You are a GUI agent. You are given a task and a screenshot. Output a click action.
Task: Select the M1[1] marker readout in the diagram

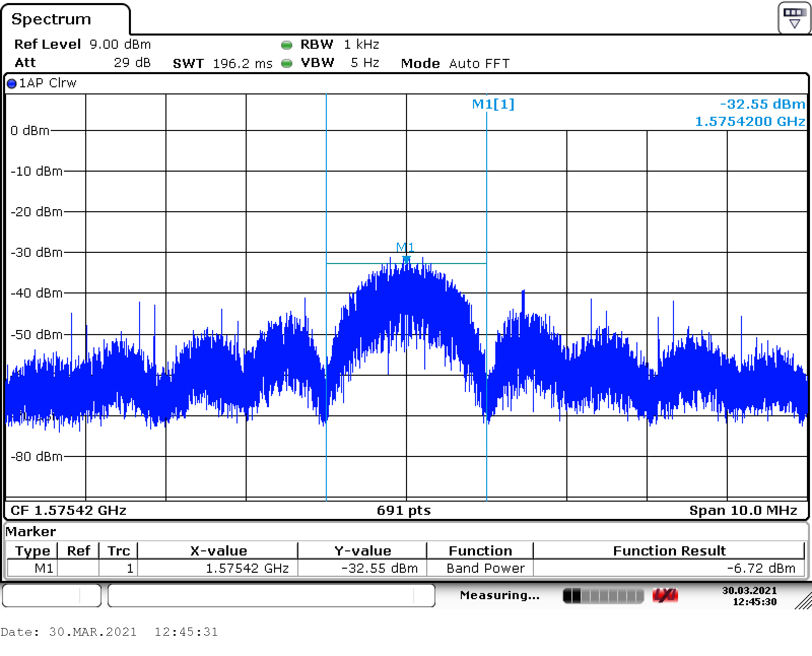(493, 104)
